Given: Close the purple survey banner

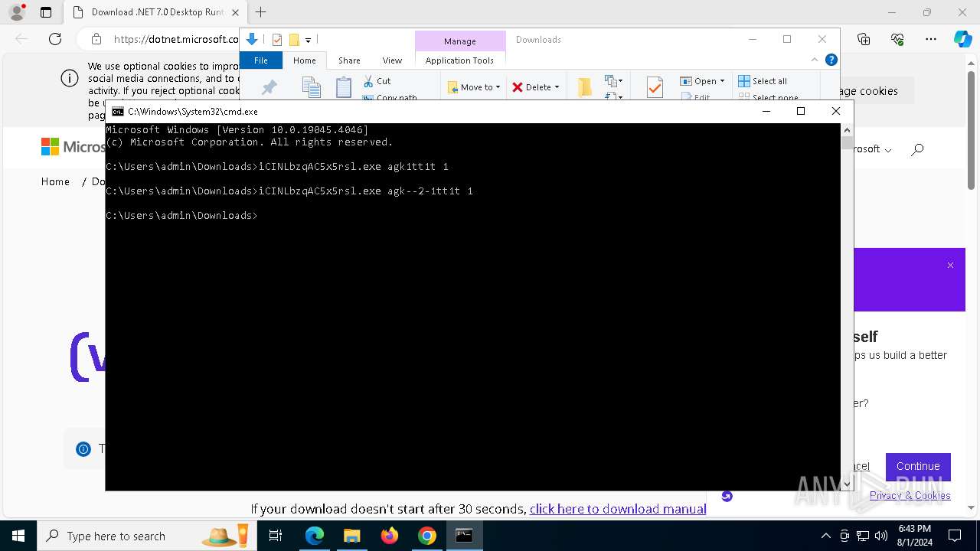Looking at the screenshot, I should click(x=950, y=265).
